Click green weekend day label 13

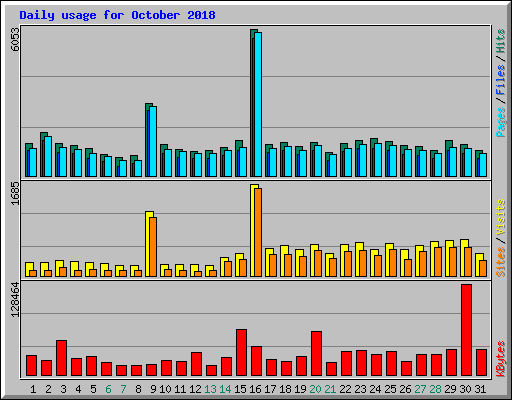(210, 389)
